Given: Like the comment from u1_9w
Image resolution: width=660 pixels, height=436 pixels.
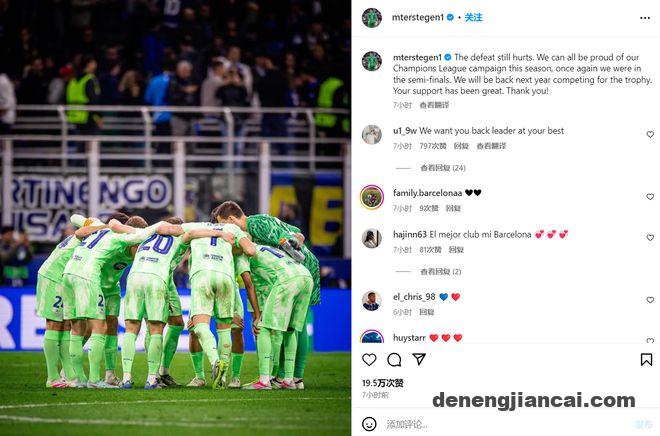Looking at the screenshot, I should point(650,134).
